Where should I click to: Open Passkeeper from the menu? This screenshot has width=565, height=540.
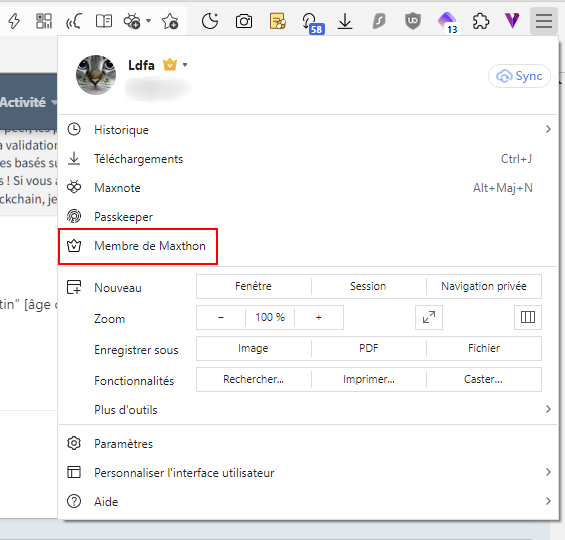tap(308, 217)
